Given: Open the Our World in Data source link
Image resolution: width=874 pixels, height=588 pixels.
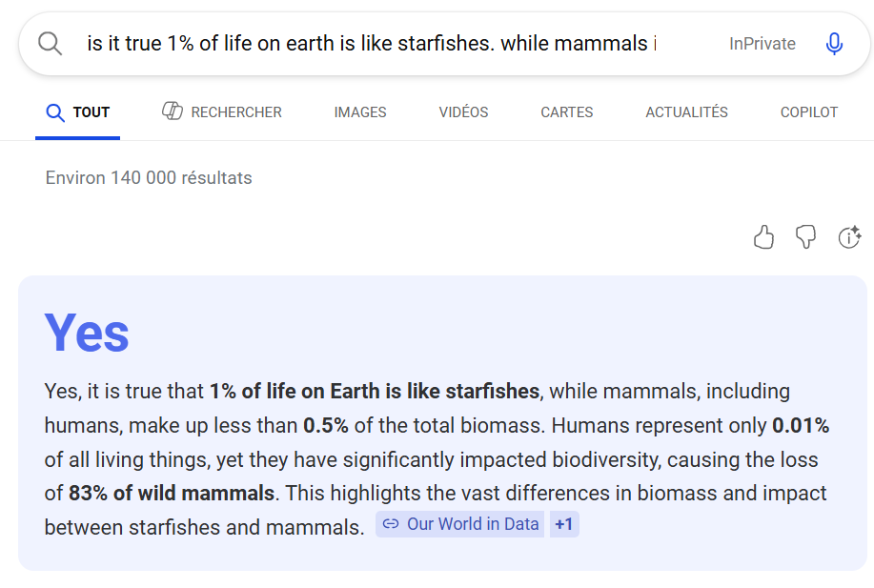Looking at the screenshot, I should [459, 524].
